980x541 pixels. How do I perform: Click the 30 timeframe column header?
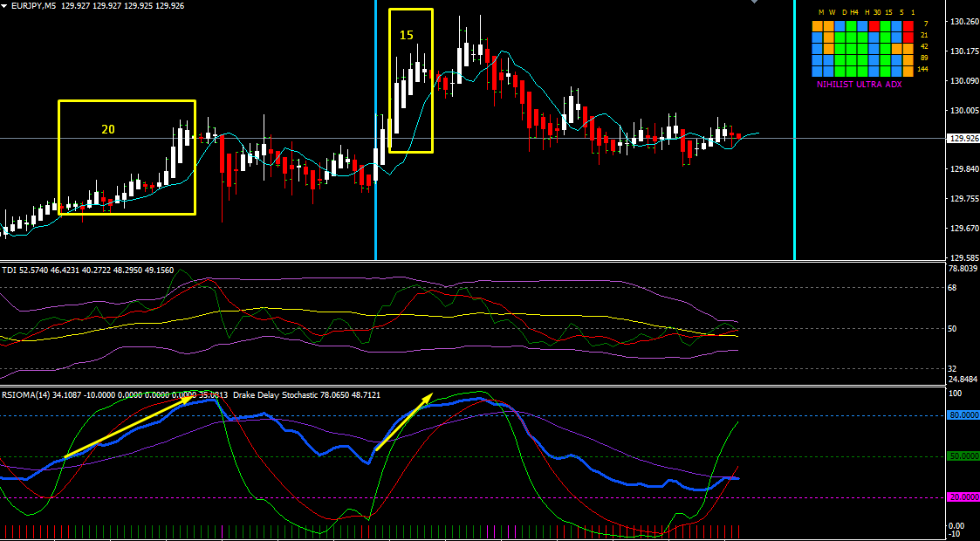click(x=877, y=12)
